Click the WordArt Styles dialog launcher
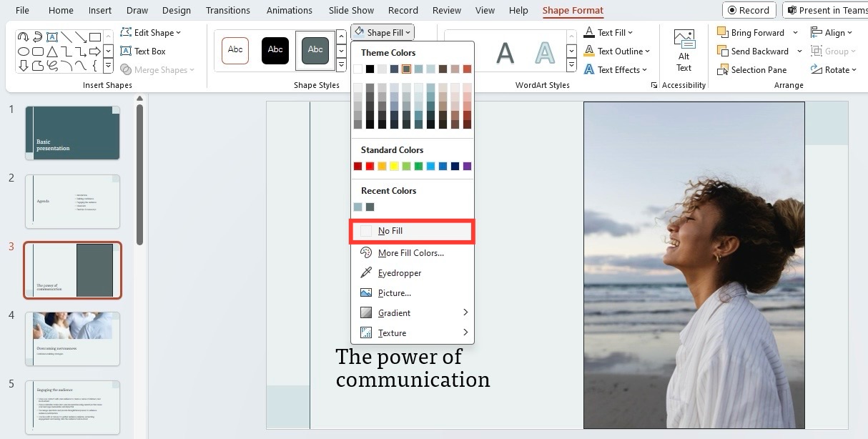868x439 pixels. (654, 85)
